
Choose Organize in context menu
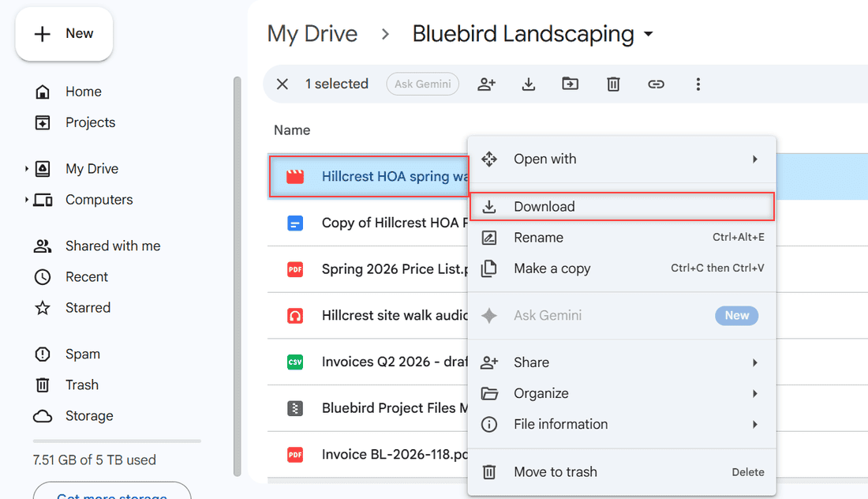(622, 394)
